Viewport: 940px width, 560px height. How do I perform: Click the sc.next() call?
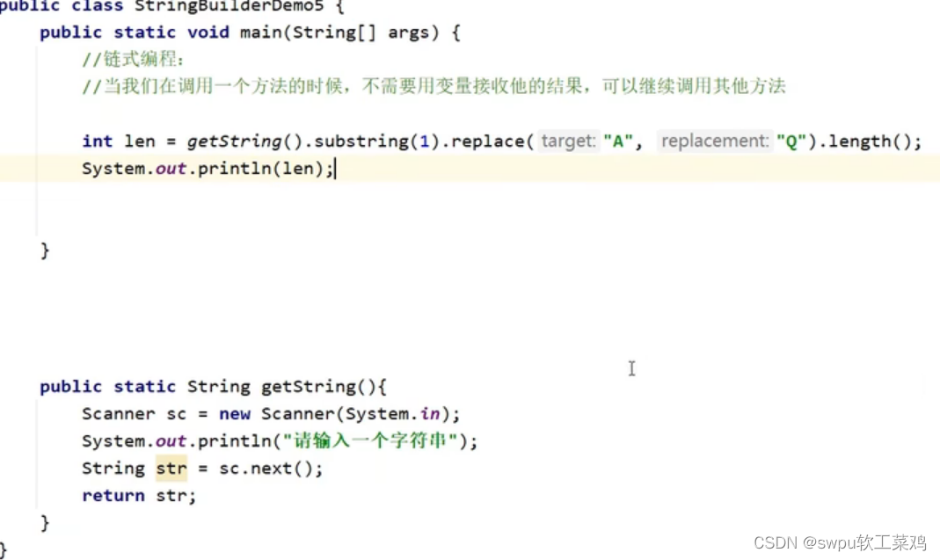(x=266, y=469)
